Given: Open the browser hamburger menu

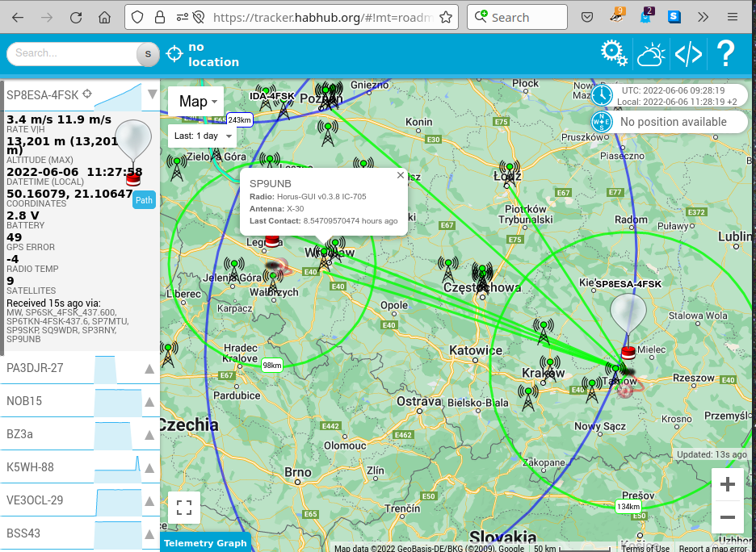Looking at the screenshot, I should [x=733, y=18].
